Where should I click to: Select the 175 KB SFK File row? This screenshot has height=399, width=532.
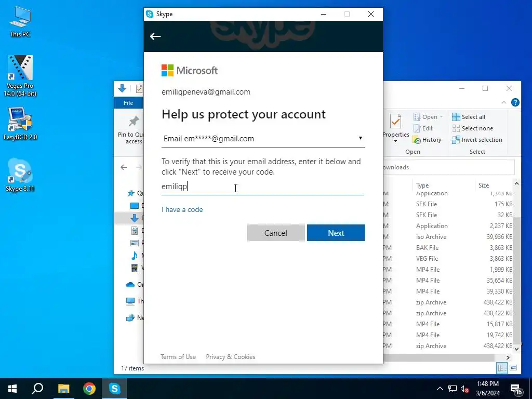(x=448, y=204)
